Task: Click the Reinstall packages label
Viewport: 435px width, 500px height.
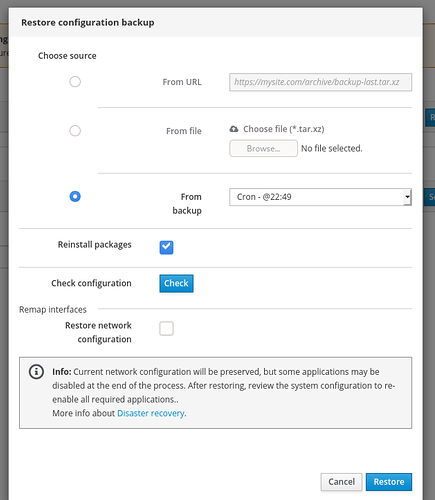Action: (95, 245)
